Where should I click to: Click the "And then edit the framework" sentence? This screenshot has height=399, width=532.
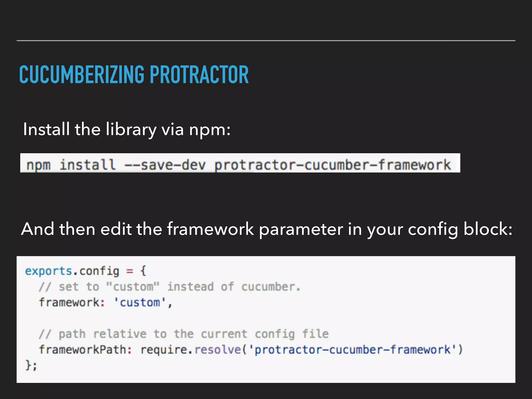coord(267,229)
